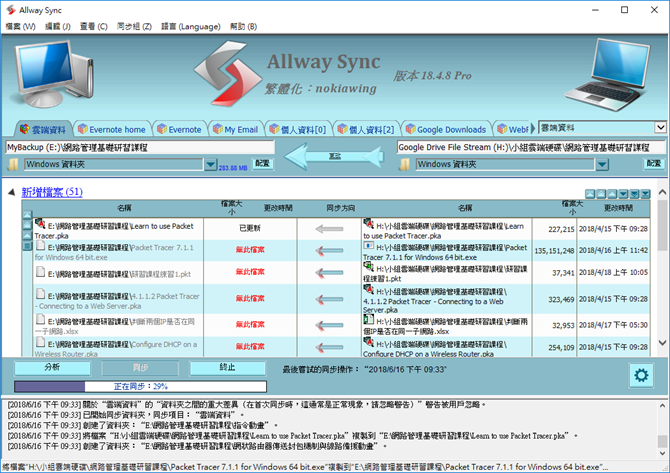The image size is (670, 473).
Task: Switch to the Google Downloads tab
Action: point(447,129)
